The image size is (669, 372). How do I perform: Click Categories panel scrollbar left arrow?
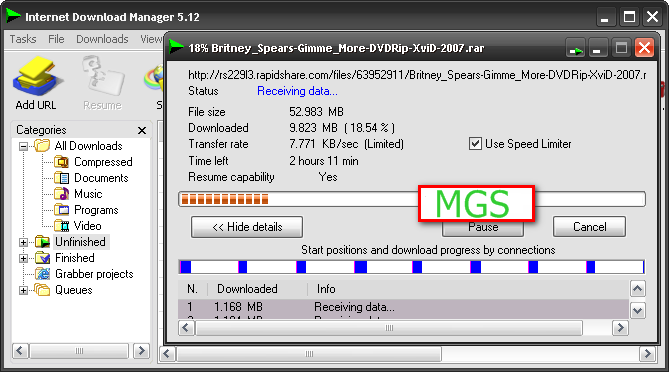(20, 351)
